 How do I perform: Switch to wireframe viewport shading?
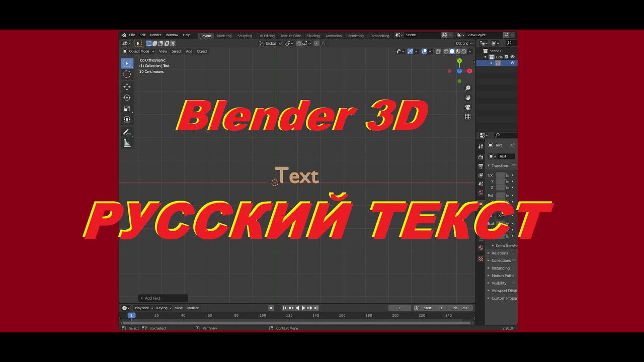coord(446,51)
